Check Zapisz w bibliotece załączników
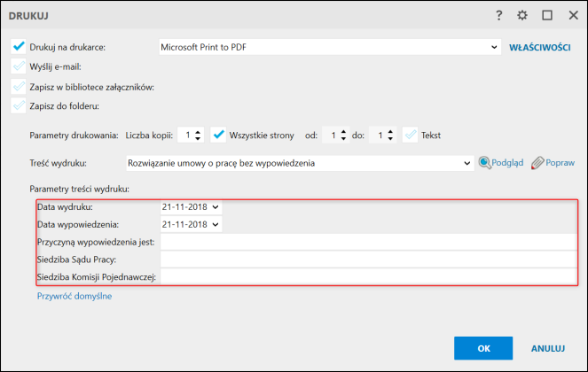588x372 pixels. pyautogui.click(x=19, y=87)
